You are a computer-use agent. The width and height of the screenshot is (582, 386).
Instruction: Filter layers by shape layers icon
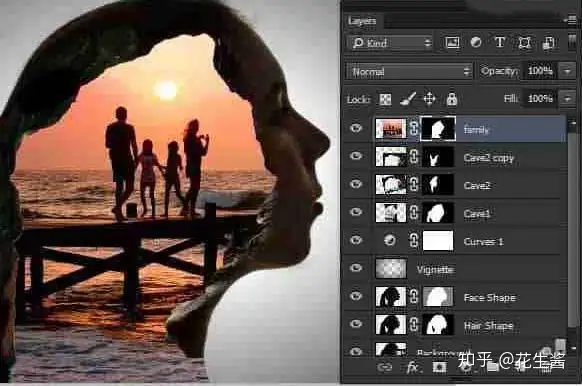(x=524, y=43)
